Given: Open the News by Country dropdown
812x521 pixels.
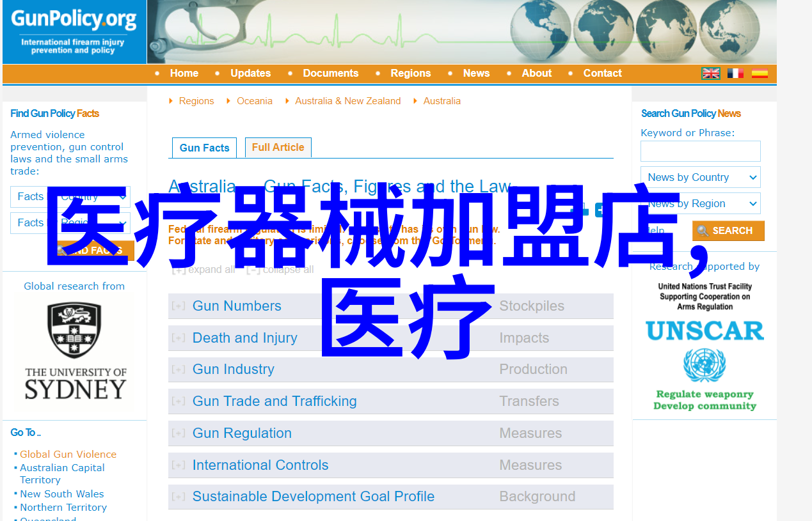Looking at the screenshot, I should coord(700,177).
